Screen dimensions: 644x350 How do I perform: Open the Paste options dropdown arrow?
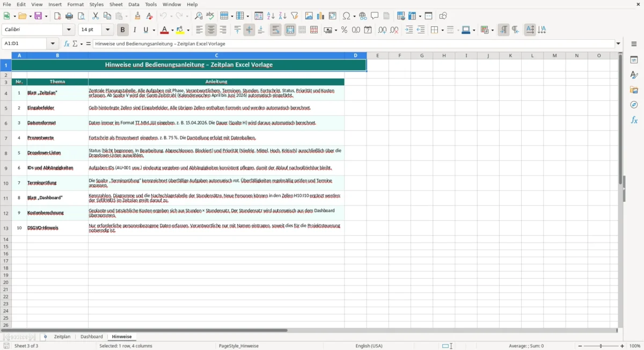(x=126, y=17)
